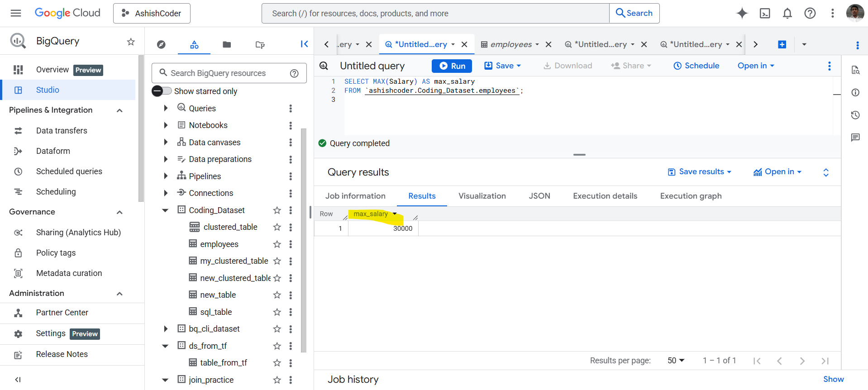
Task: Switch to the JSON results tab
Action: pos(539,196)
